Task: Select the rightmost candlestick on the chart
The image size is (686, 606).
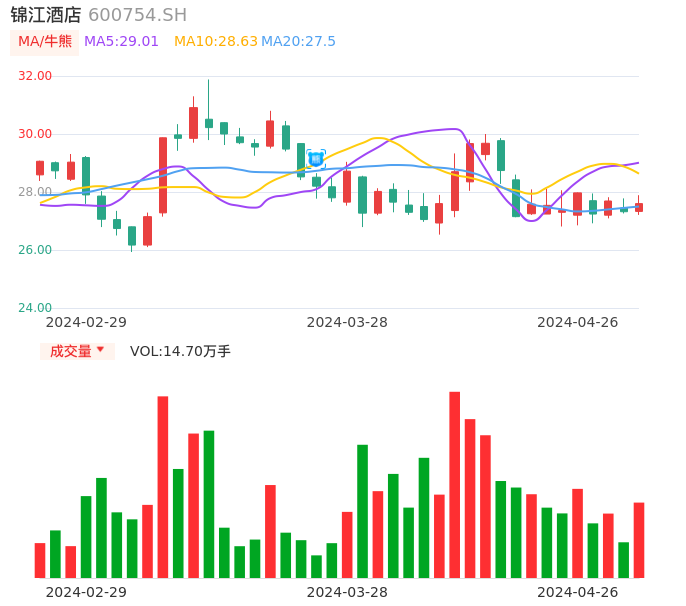Action: pos(639,207)
